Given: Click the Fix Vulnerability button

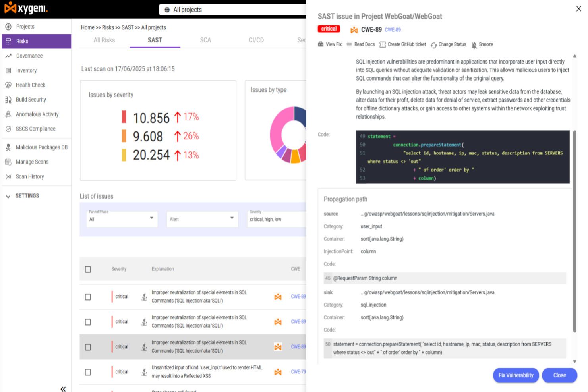Looking at the screenshot, I should click(x=516, y=375).
